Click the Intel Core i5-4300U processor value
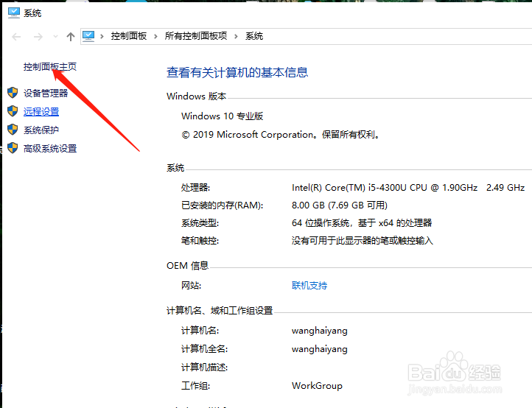532x408 pixels. click(x=408, y=188)
